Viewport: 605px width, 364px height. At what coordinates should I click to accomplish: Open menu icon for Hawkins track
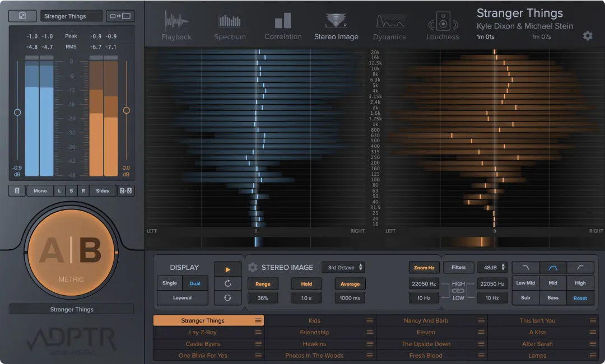(370, 344)
